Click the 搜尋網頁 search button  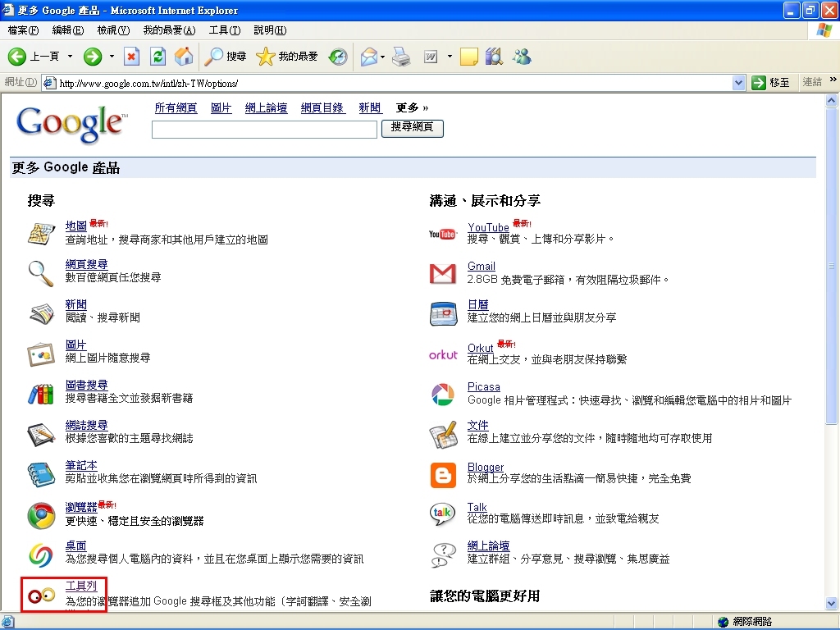[412, 129]
